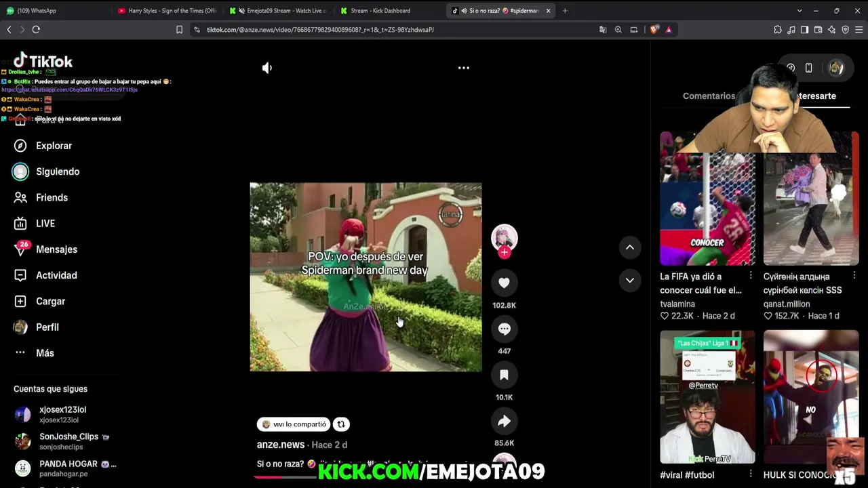This screenshot has width=868, height=488.
Task: Click the Cargar plus icon
Action: click(20, 301)
